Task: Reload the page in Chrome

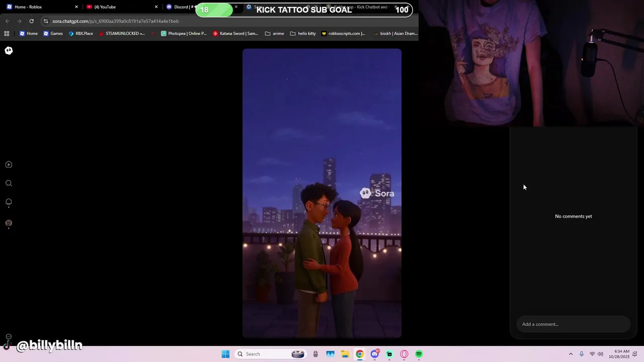Action: point(31,21)
